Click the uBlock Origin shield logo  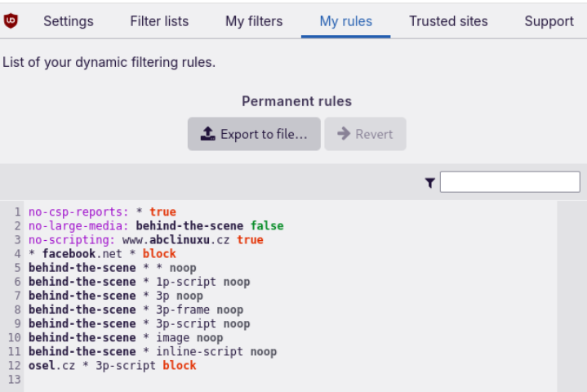point(11,20)
